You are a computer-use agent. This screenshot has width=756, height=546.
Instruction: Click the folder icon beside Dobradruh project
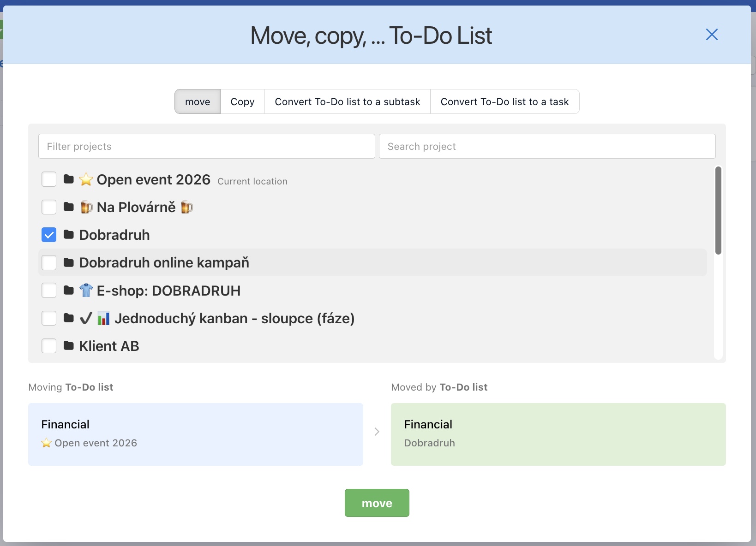pos(69,235)
